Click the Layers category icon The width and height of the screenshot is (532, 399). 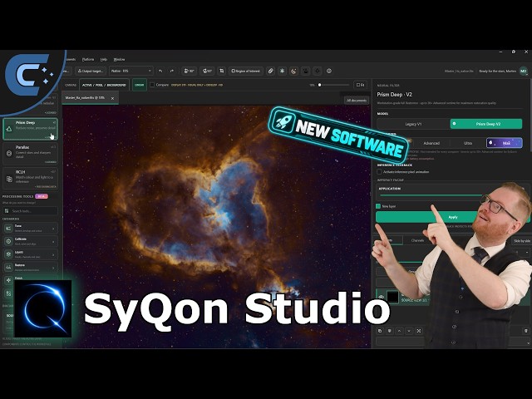(x=8, y=254)
